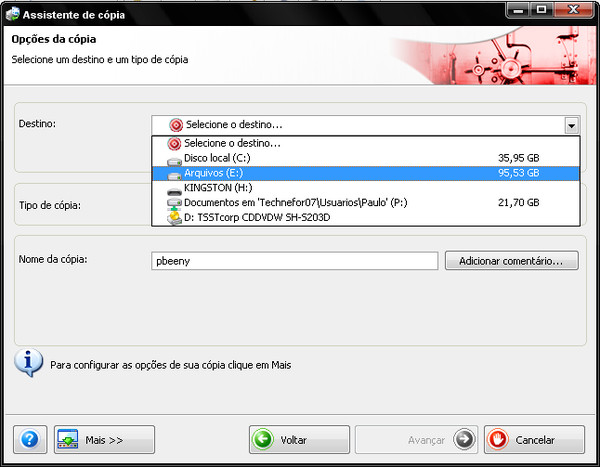
Task: Cancel the wizard with Cancelar button
Action: tap(534, 439)
